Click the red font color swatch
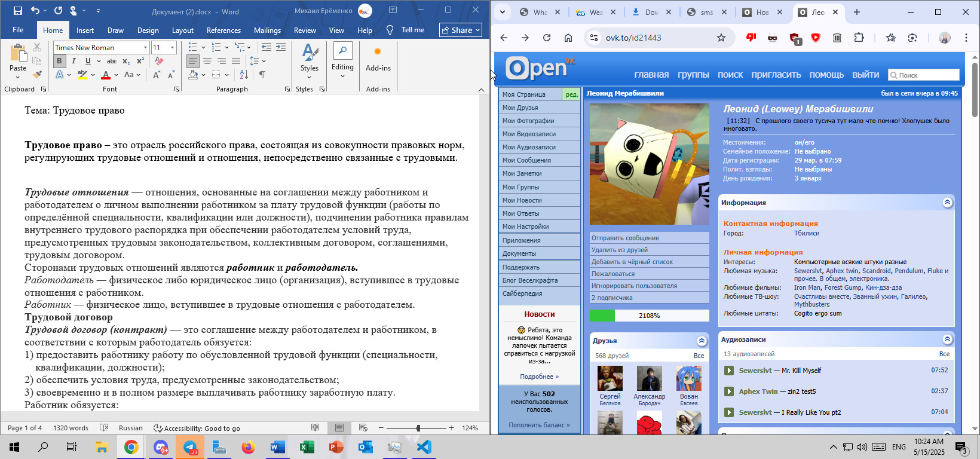Viewport: 980px width, 459px height. (x=106, y=75)
